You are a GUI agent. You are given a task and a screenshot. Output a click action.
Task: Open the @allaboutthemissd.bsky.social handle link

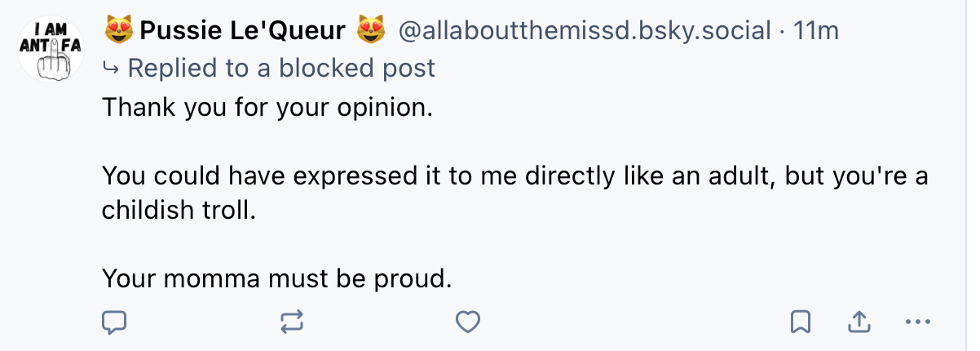click(x=584, y=32)
